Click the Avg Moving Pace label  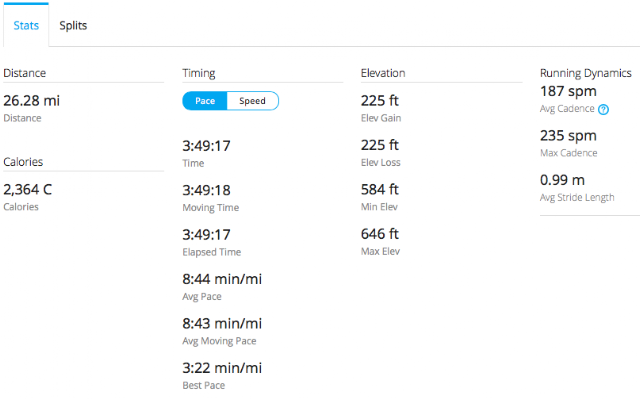(219, 341)
